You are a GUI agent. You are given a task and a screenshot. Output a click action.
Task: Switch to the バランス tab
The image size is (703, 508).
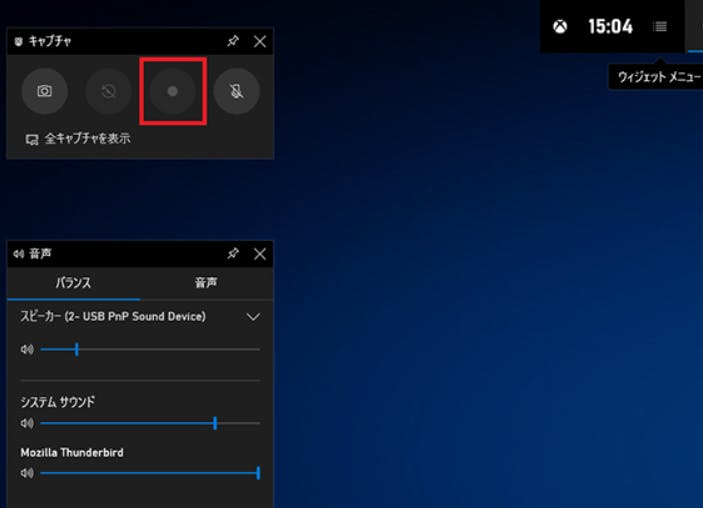[x=74, y=283]
